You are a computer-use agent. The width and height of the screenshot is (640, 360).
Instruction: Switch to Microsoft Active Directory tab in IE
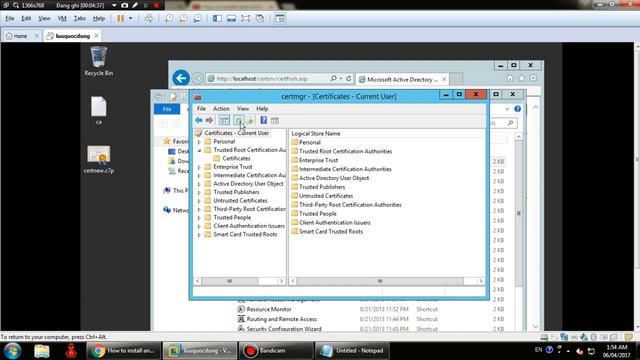402,79
